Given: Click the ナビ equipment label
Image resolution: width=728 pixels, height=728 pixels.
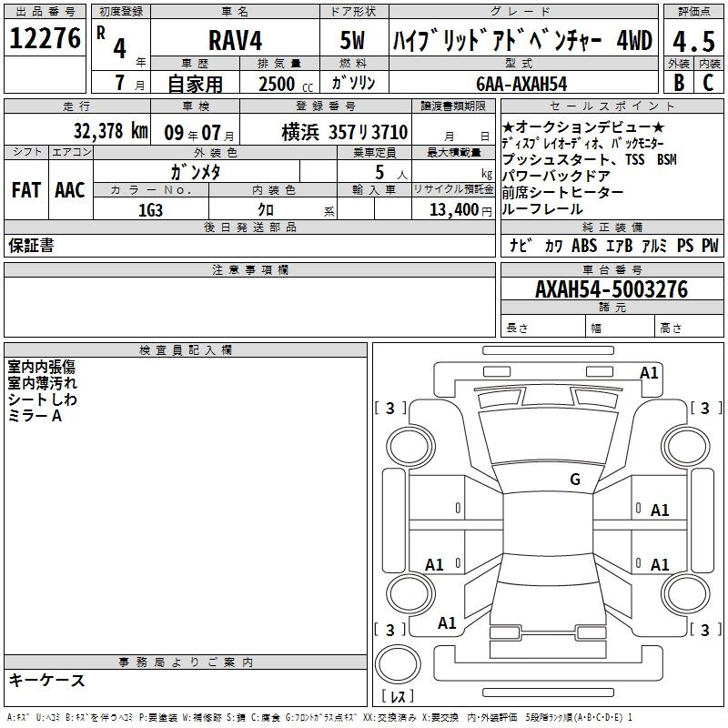Looking at the screenshot, I should pyautogui.click(x=521, y=245).
